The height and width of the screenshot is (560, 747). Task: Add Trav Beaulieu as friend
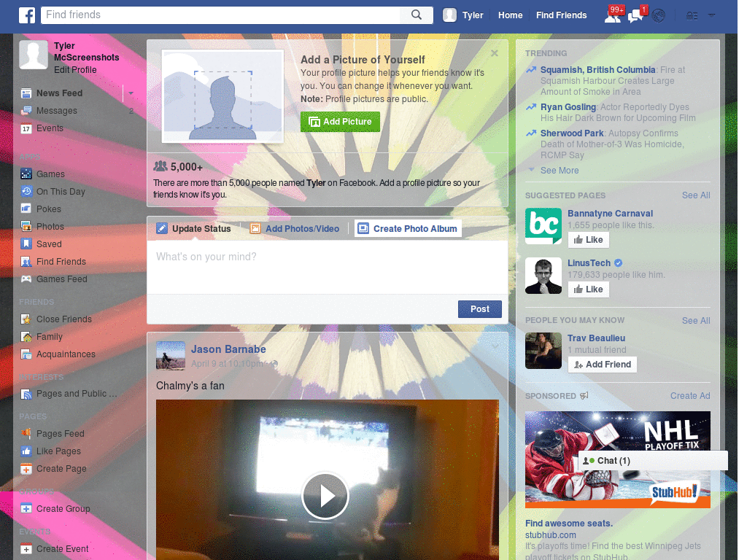pyautogui.click(x=602, y=365)
